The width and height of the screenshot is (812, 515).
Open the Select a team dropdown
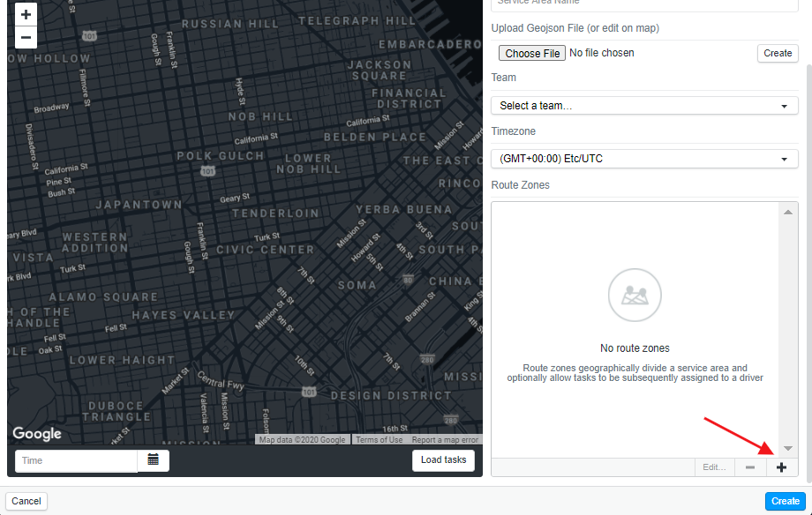click(644, 106)
